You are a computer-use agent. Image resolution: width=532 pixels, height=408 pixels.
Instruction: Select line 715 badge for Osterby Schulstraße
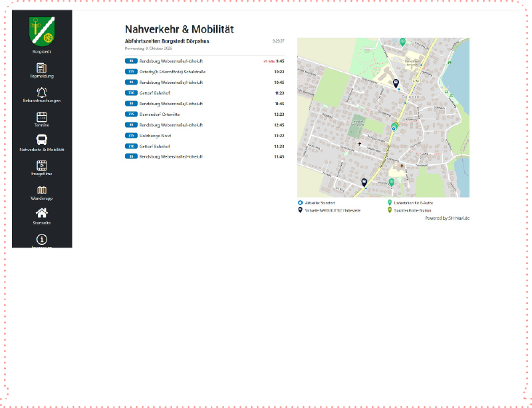(x=131, y=72)
